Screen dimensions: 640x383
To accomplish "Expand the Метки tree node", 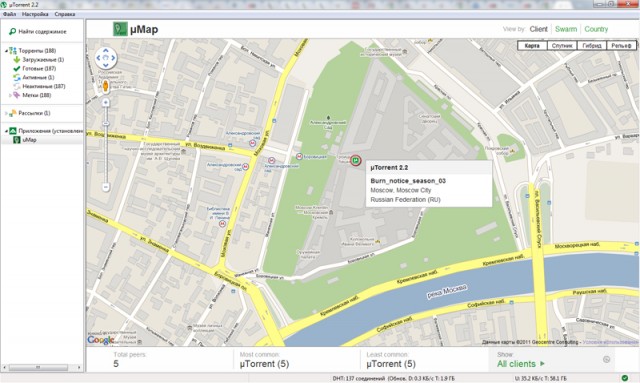I will click(x=10, y=95).
